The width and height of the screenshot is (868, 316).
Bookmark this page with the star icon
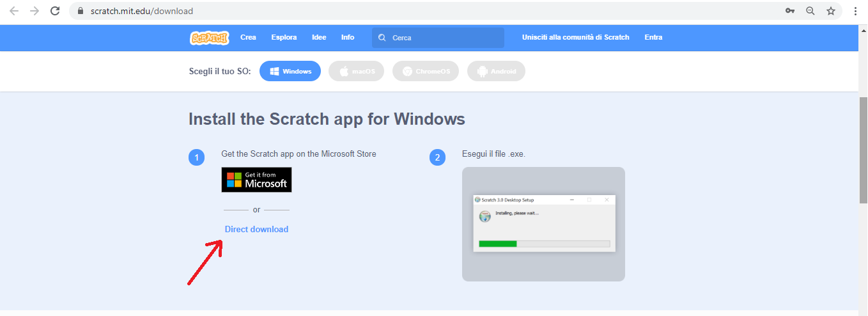(830, 11)
